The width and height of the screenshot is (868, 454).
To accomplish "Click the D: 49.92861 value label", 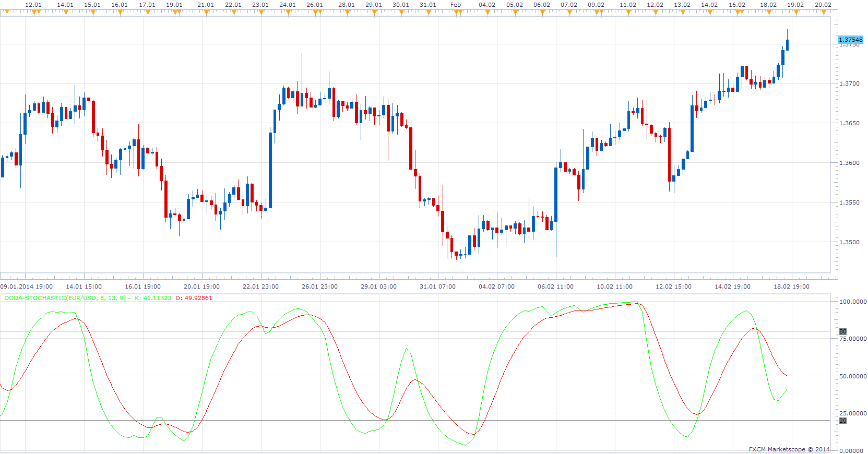I will (x=194, y=298).
